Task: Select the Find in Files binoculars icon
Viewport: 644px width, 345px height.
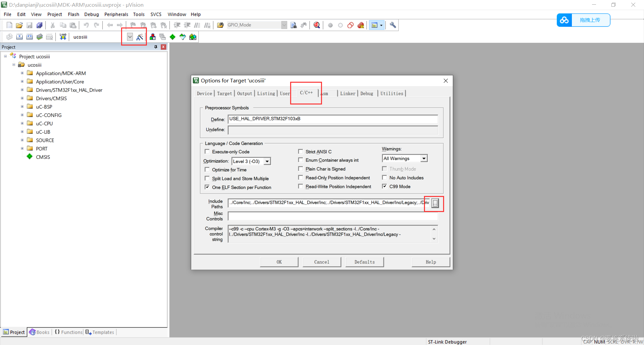Action: 293,25
